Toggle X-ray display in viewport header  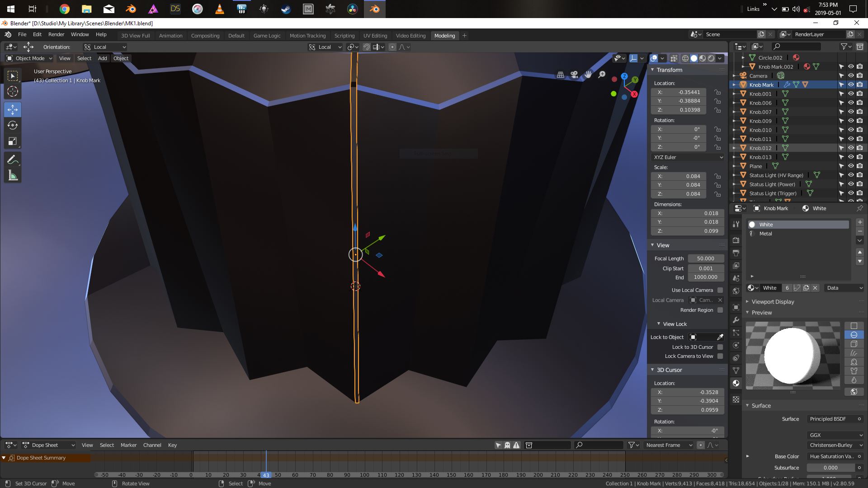(674, 58)
